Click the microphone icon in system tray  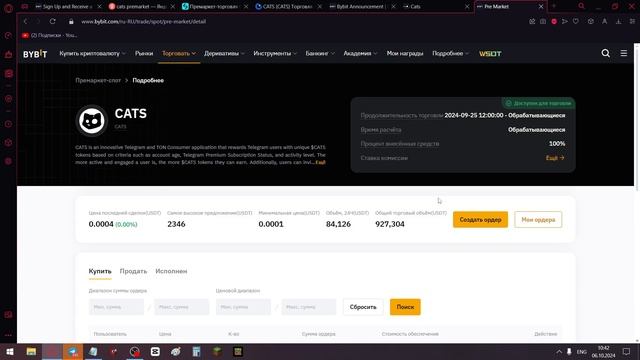tap(569, 351)
